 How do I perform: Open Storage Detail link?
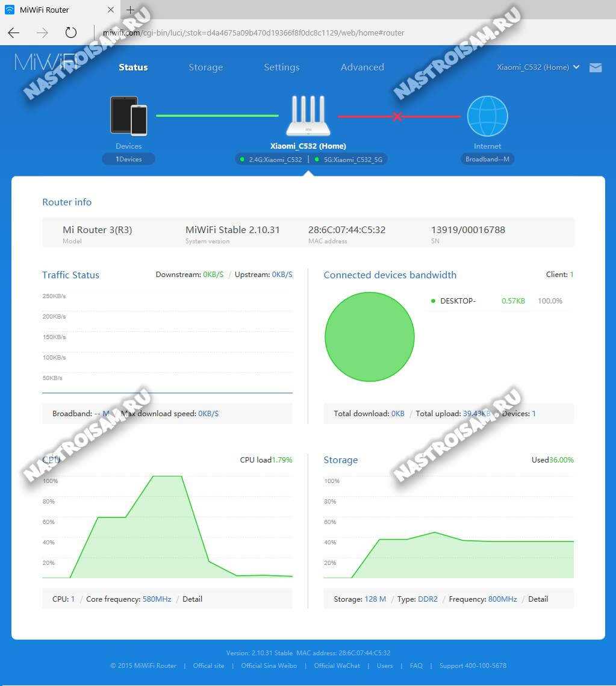pyautogui.click(x=538, y=599)
